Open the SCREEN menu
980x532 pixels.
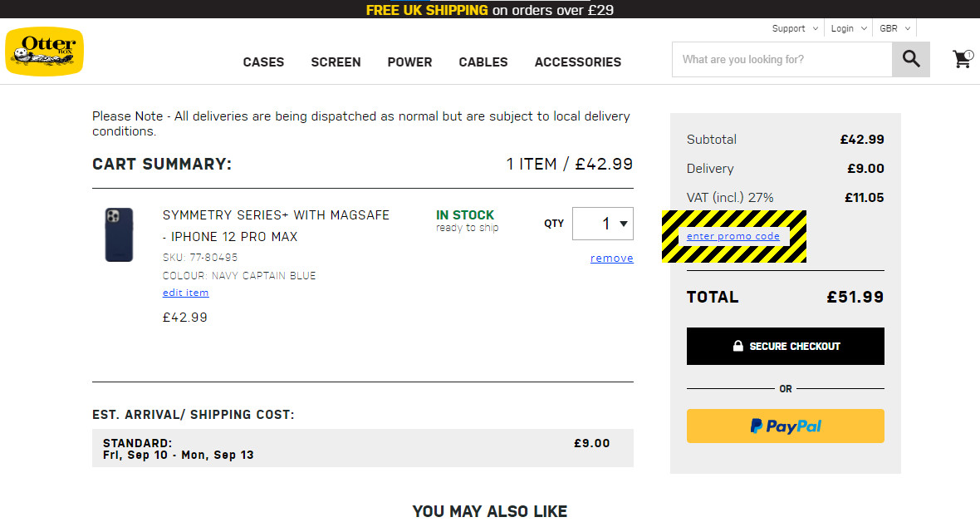(x=336, y=62)
